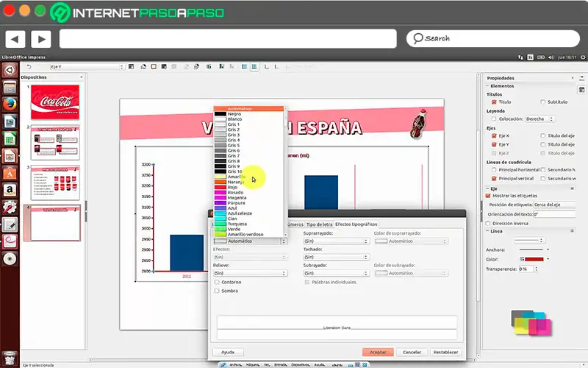Open the Files manager in the dock
Image resolution: width=588 pixels, height=368 pixels.
pyautogui.click(x=10, y=88)
